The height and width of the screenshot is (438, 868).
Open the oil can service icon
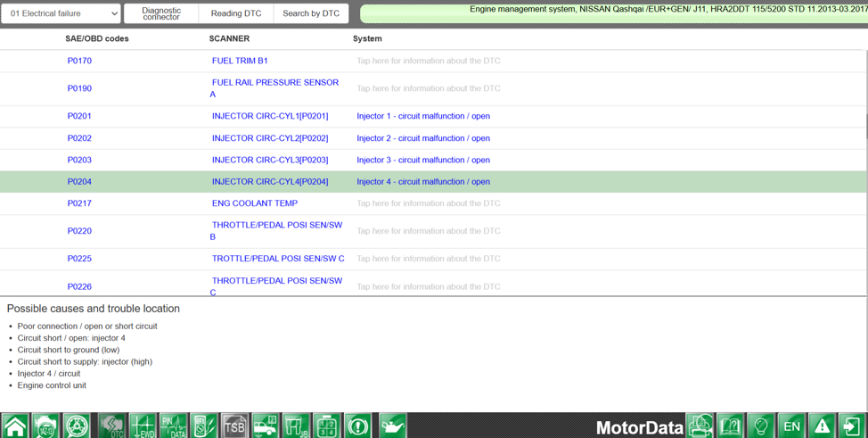coord(393,426)
